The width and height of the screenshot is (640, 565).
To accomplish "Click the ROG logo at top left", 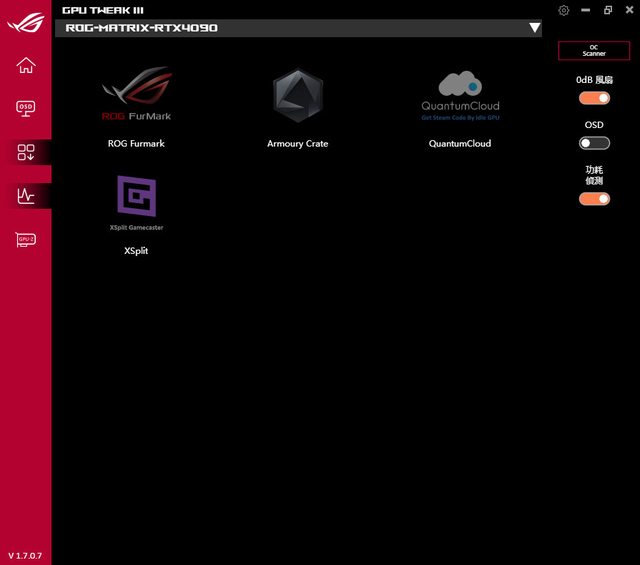I will [25, 19].
